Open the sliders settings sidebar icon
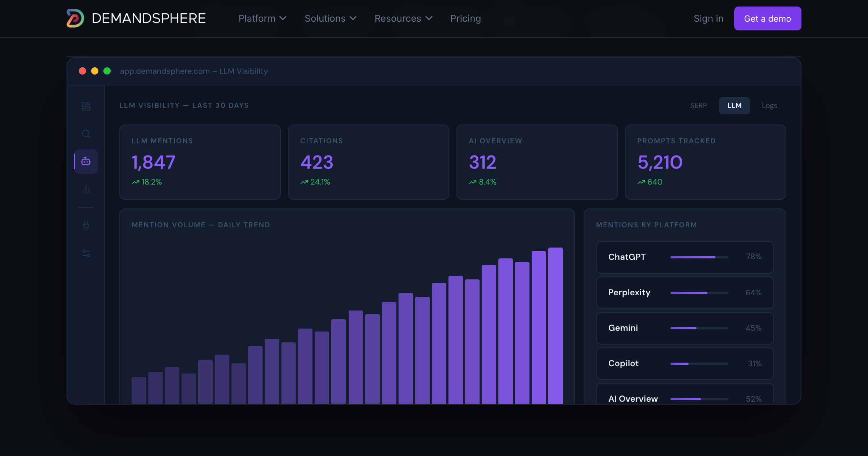 (x=86, y=253)
